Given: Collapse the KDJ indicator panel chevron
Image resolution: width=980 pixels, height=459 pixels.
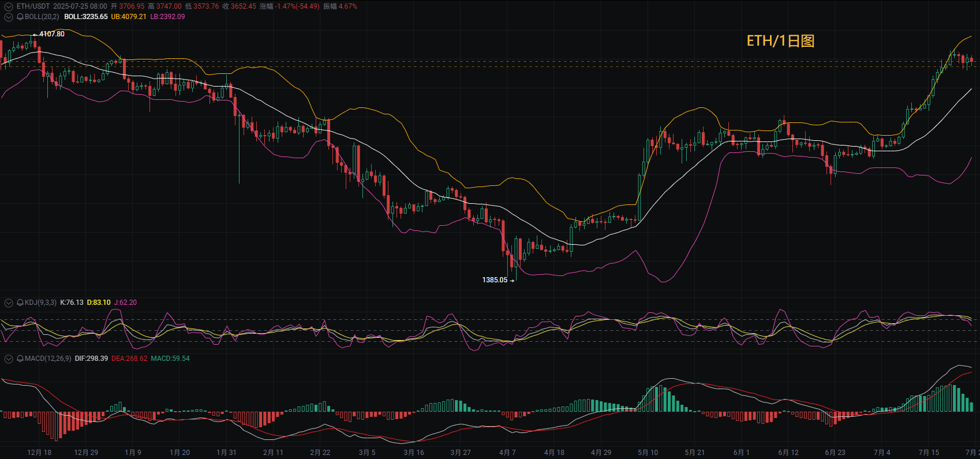Looking at the screenshot, I should click(x=9, y=303).
